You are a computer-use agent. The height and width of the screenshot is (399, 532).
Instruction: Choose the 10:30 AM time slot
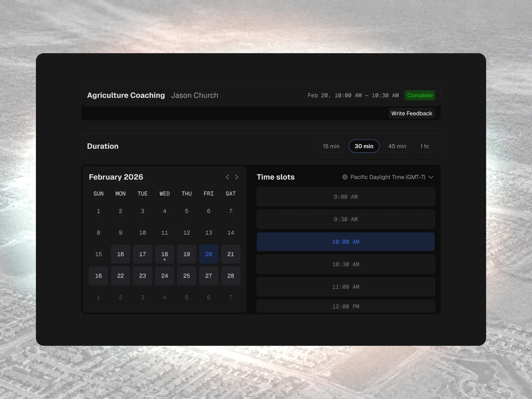tap(346, 264)
